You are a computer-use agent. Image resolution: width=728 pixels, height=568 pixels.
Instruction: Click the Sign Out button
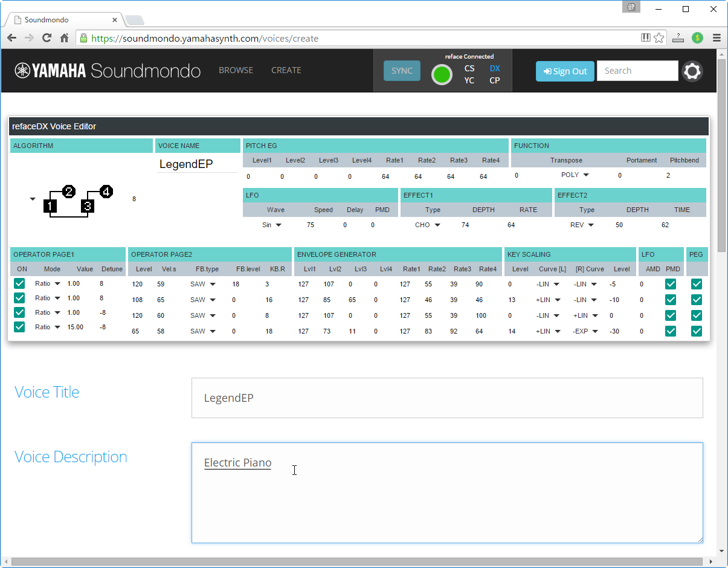tap(565, 71)
